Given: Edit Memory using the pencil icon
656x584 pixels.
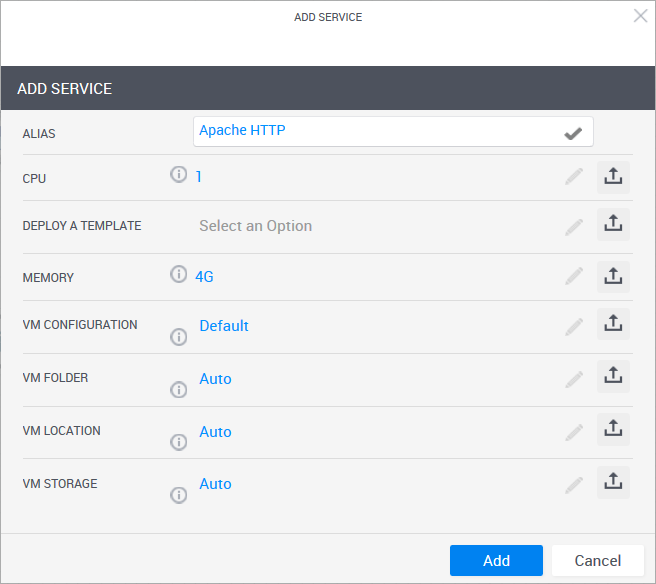Looking at the screenshot, I should (x=573, y=275).
